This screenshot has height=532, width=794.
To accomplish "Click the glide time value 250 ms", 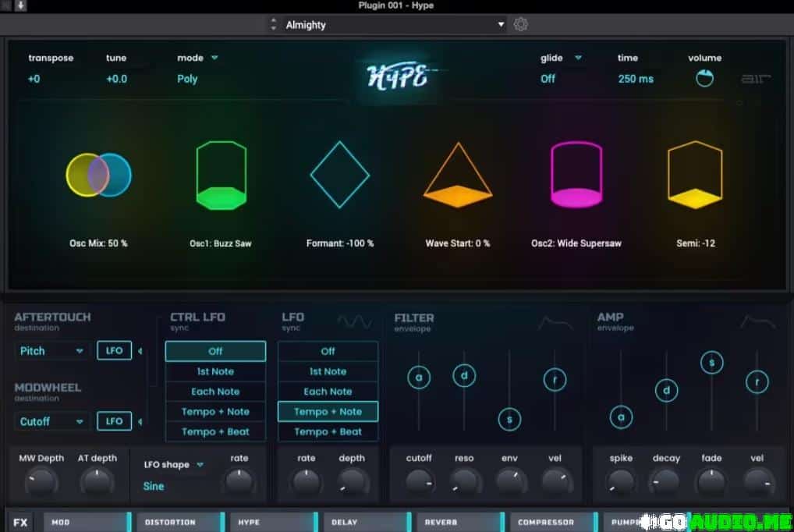I will coord(636,79).
